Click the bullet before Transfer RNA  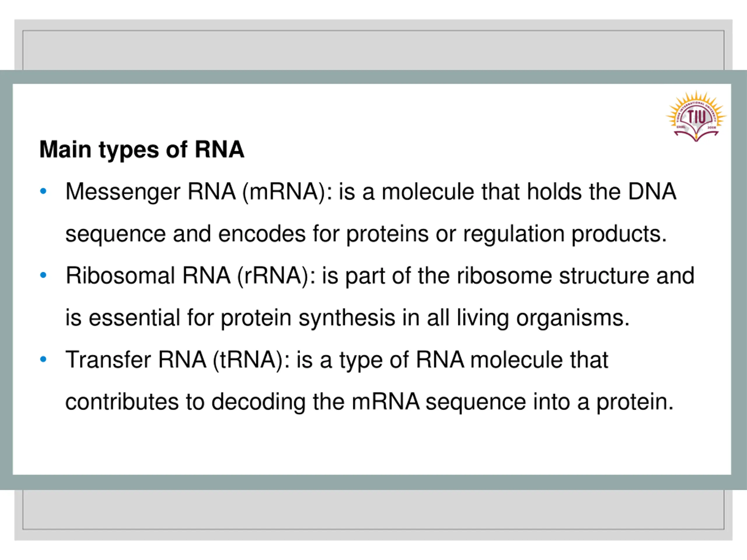pos(43,359)
